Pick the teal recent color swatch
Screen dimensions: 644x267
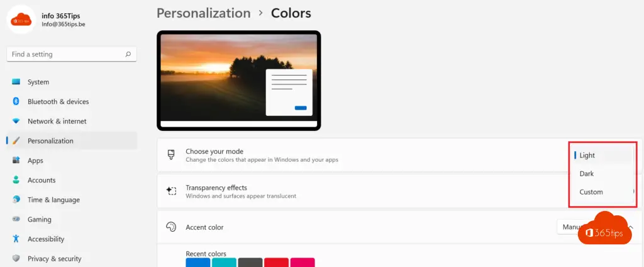(224, 262)
